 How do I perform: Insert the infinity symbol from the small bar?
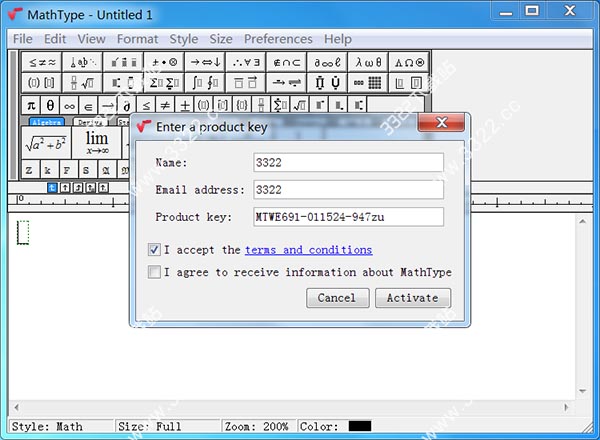70,105
